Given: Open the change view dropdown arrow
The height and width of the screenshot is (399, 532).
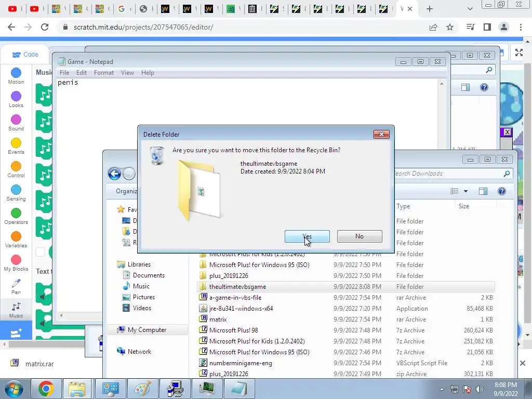Looking at the screenshot, I should [x=465, y=191].
